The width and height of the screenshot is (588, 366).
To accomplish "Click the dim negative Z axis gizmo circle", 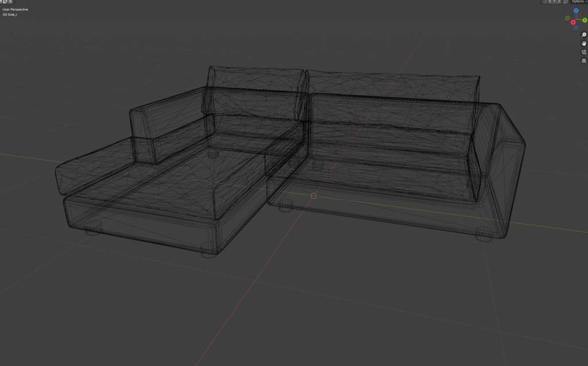I will (576, 28).
